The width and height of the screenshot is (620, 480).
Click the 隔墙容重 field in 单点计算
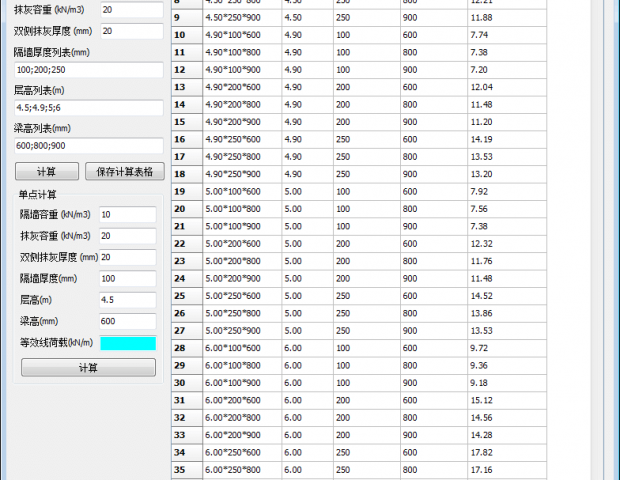pyautogui.click(x=127, y=215)
